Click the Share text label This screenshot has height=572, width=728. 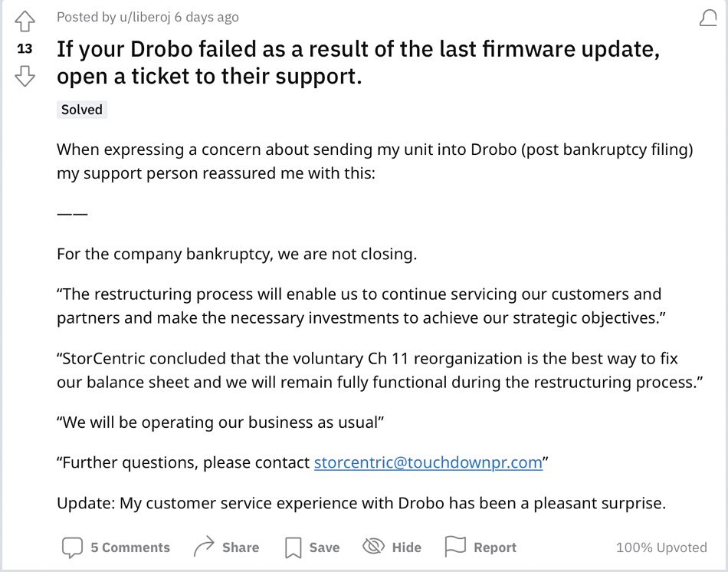(x=241, y=547)
